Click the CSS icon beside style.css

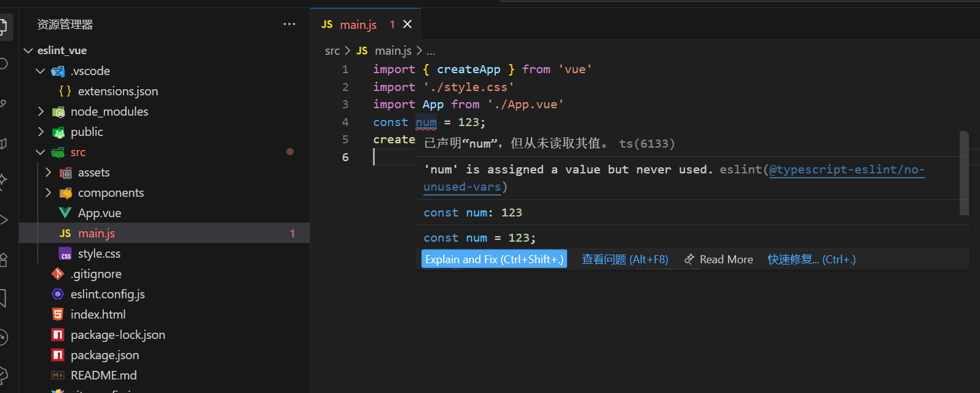click(x=65, y=254)
